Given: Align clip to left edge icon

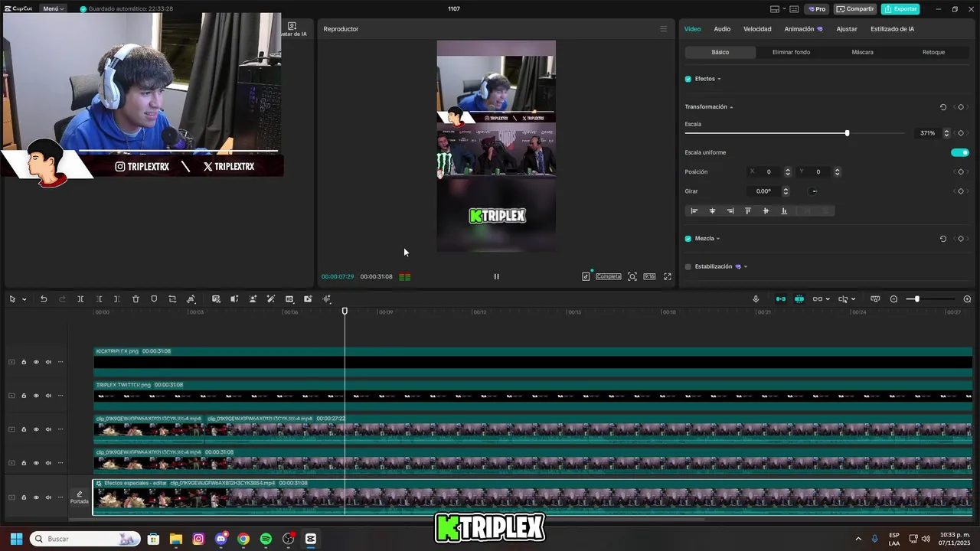Looking at the screenshot, I should [694, 210].
